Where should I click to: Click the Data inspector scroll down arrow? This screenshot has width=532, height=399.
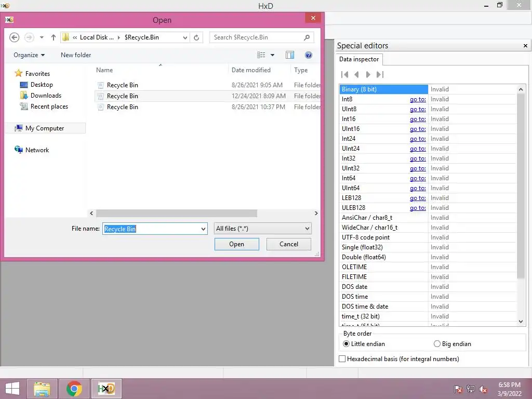(x=521, y=321)
